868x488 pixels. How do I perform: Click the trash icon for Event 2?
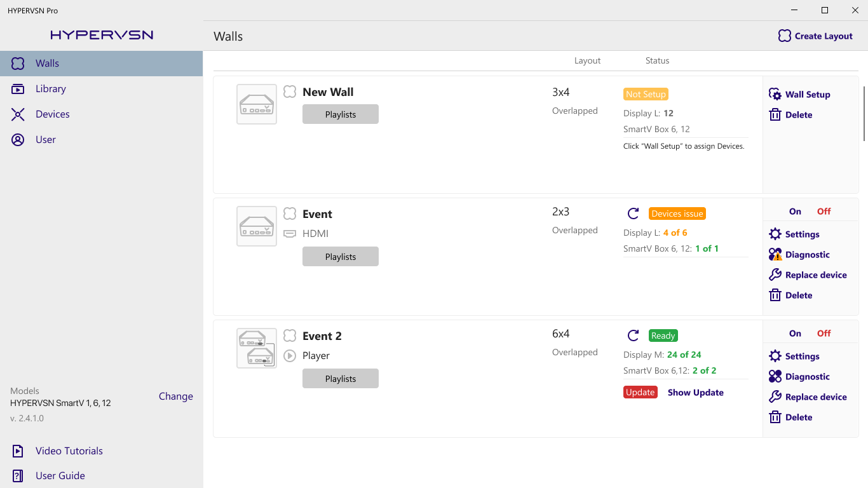point(775,417)
